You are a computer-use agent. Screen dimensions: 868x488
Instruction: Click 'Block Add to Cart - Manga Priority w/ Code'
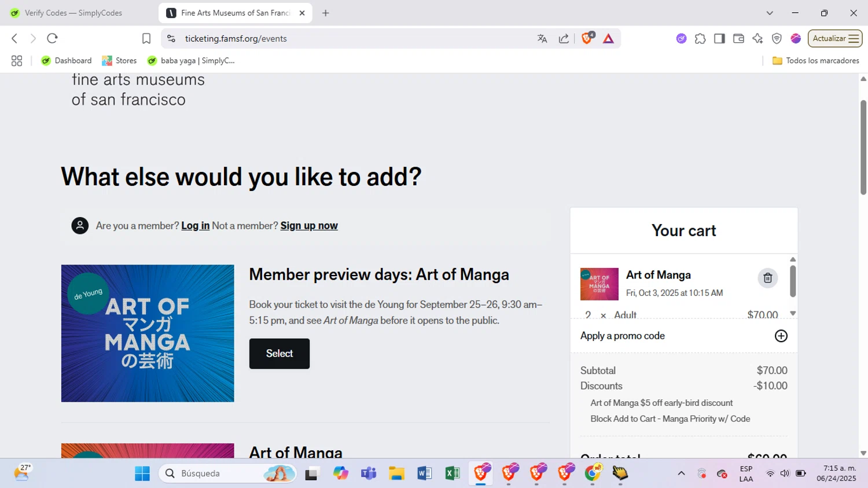click(670, 419)
